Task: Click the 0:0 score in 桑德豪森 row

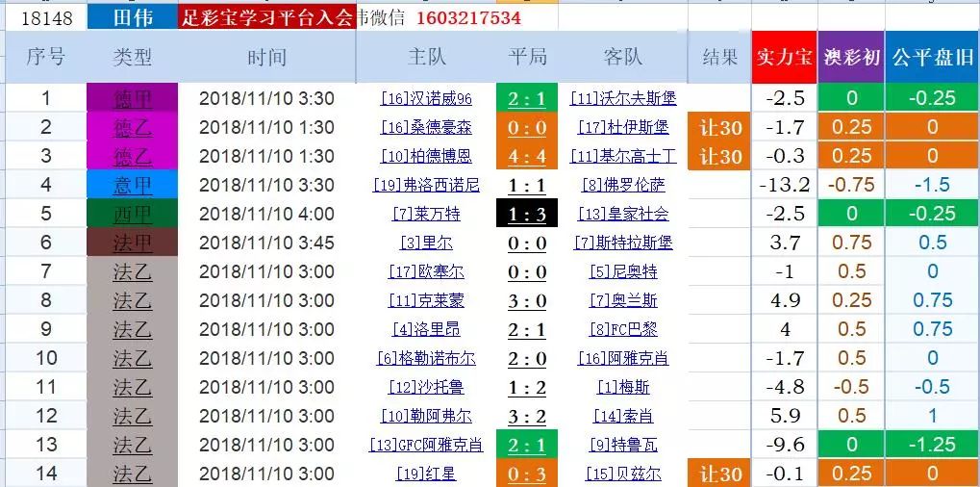Action: point(527,128)
